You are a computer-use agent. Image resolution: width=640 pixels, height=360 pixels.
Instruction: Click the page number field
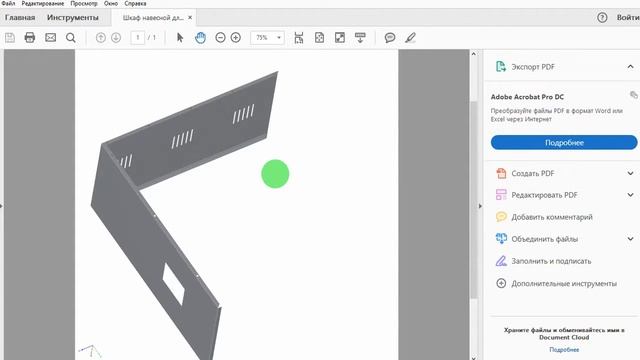point(138,38)
